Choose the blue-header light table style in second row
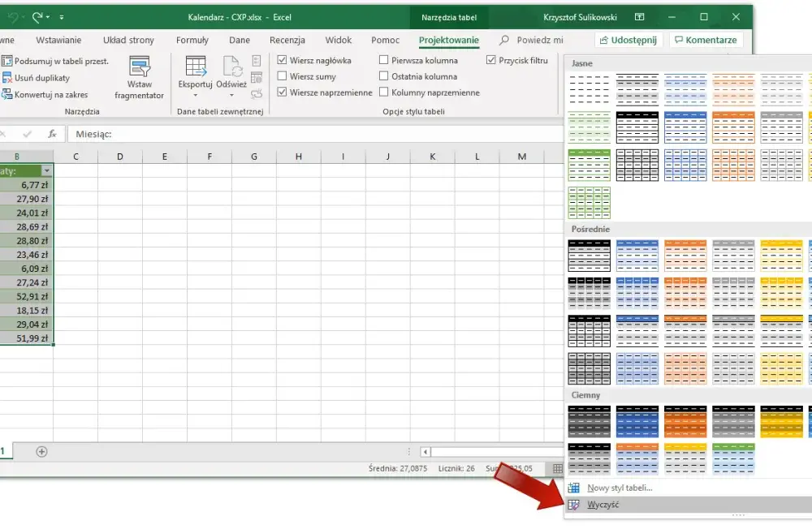The height and width of the screenshot is (529, 812). [x=685, y=127]
